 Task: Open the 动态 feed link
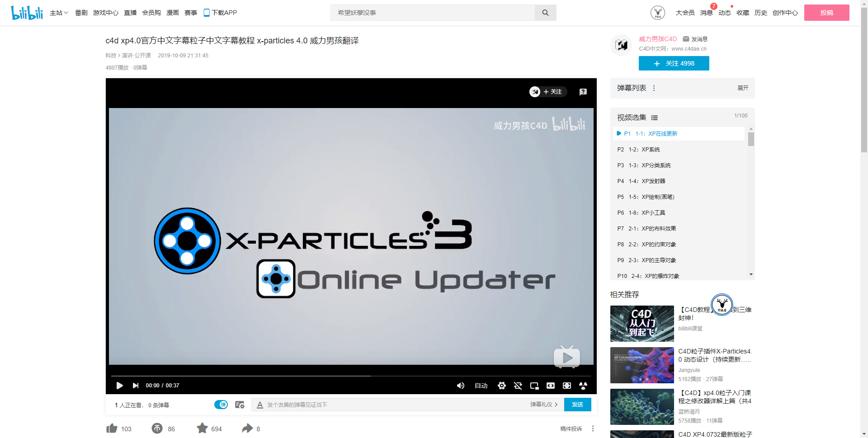(x=724, y=13)
